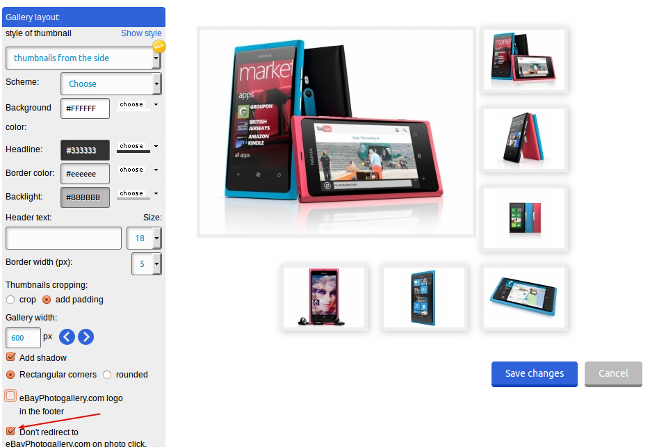Open Backlight color choose dropdown

138,194
